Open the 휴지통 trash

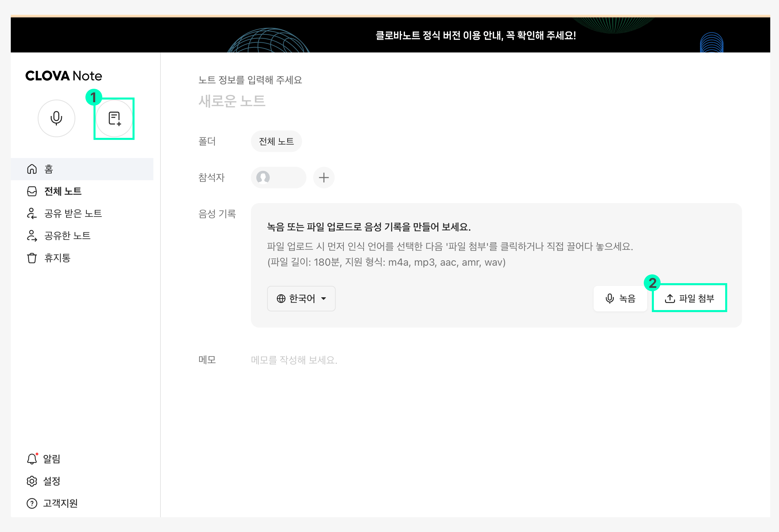[82, 258]
